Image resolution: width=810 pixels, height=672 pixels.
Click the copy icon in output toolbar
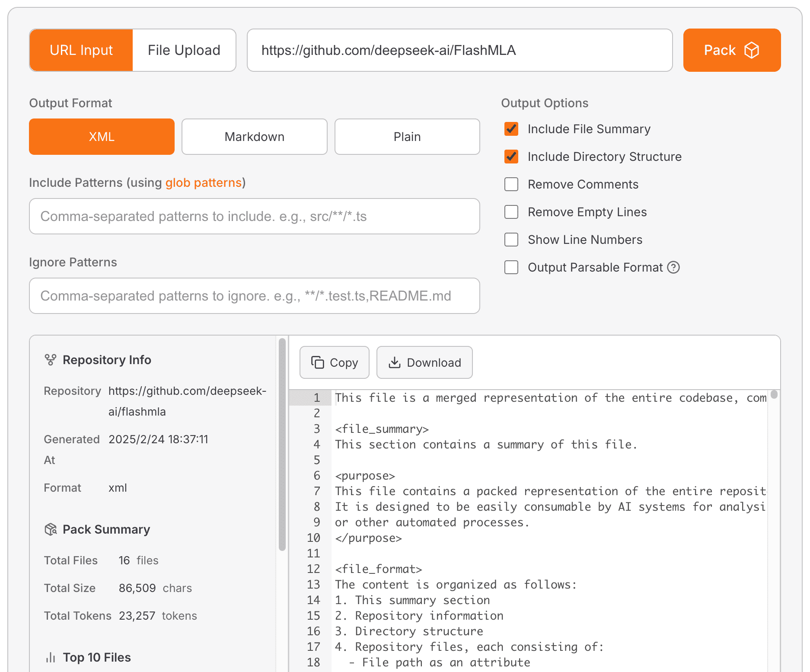click(318, 362)
